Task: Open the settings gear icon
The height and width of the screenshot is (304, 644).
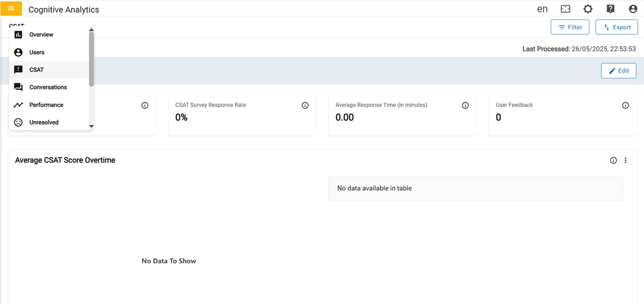Action: tap(588, 9)
